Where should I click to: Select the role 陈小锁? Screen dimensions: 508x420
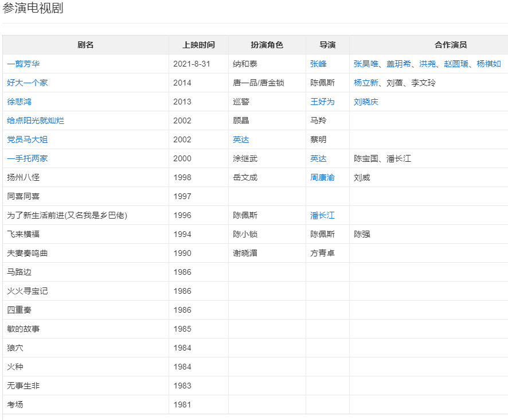point(245,234)
